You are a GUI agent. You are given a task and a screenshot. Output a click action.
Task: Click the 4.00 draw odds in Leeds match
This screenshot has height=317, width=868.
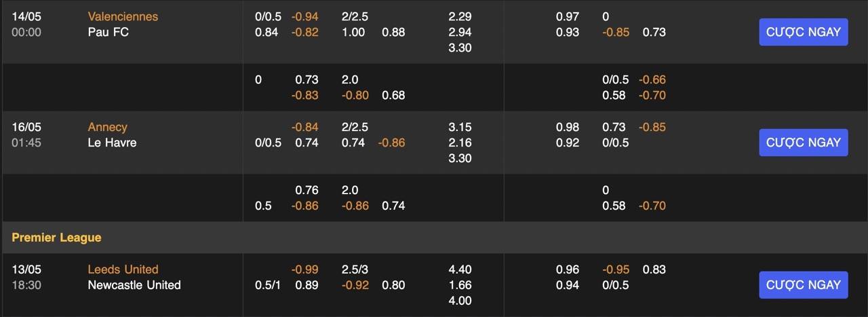point(460,301)
